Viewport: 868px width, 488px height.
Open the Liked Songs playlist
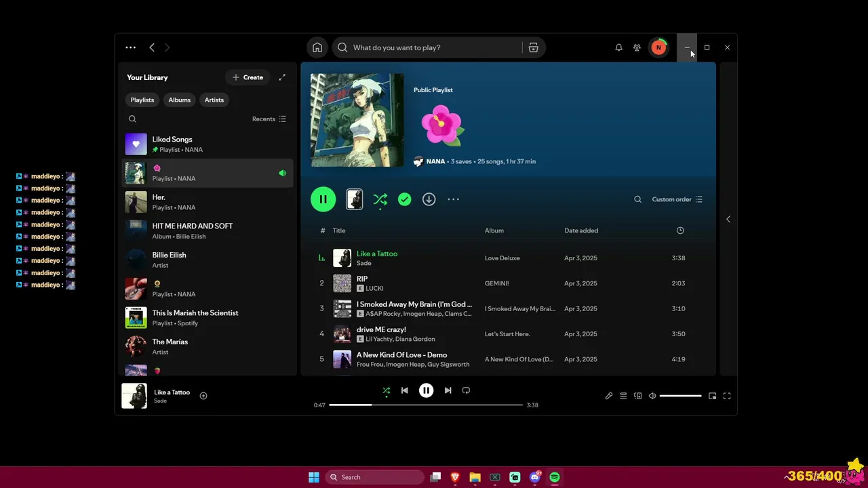[208, 144]
